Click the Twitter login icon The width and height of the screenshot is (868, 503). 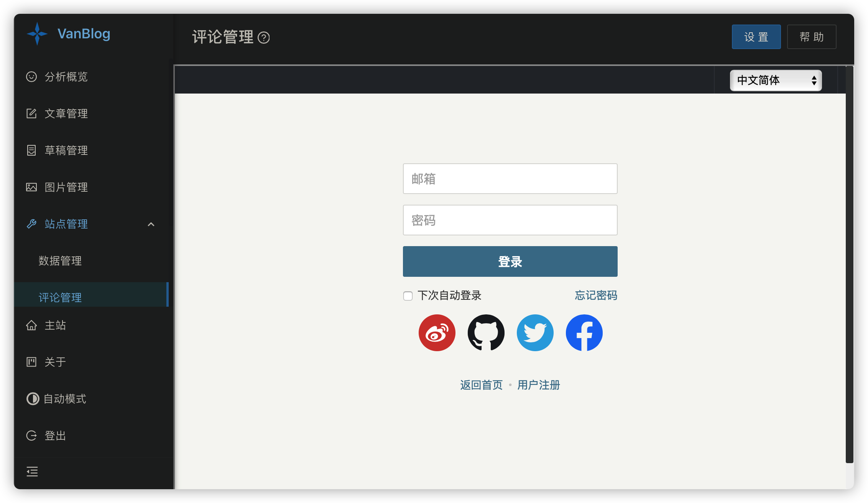coord(535,332)
